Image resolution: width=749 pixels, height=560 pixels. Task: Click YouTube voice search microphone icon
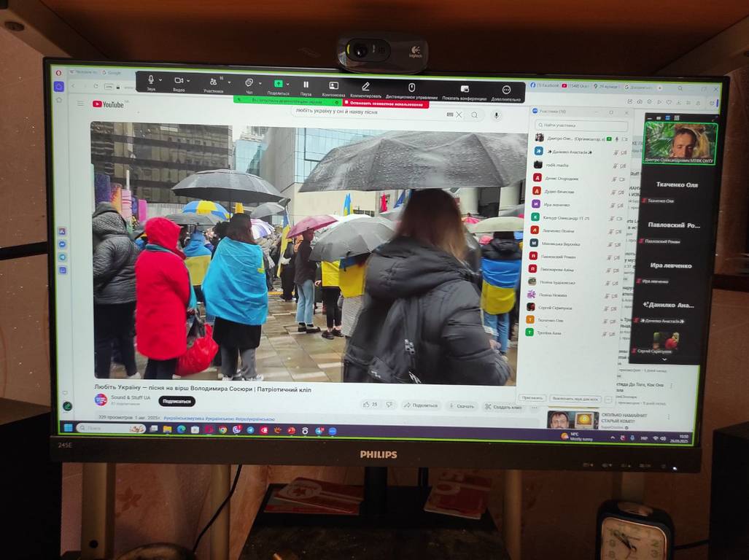496,115
